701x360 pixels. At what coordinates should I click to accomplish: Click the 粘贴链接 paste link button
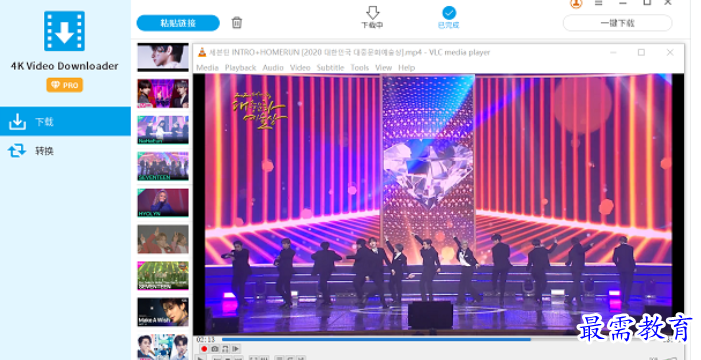(178, 23)
